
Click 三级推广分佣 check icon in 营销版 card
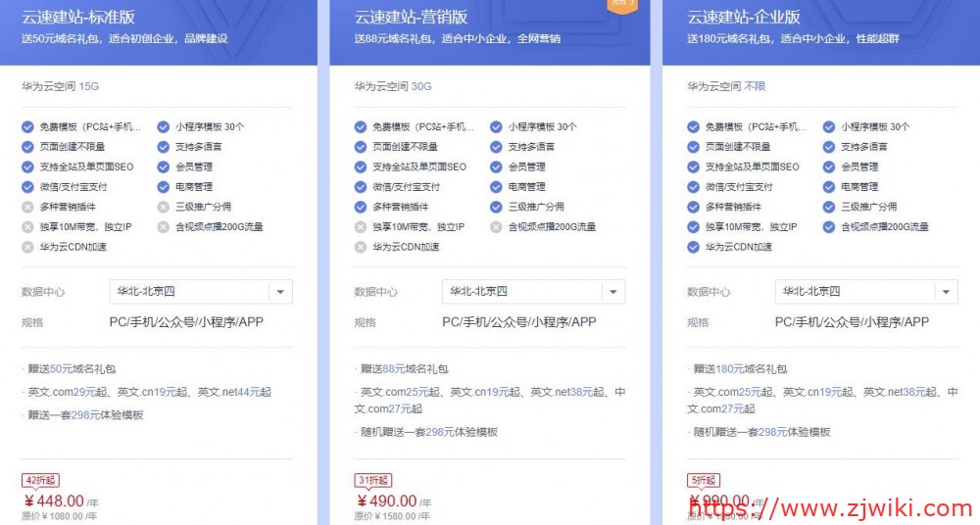(x=496, y=207)
